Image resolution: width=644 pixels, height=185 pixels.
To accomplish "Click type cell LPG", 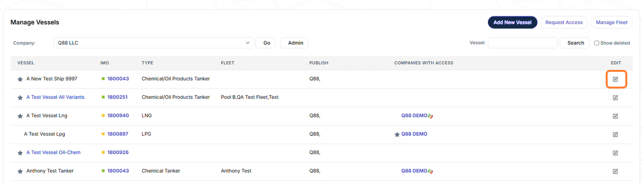I will pyautogui.click(x=146, y=134).
